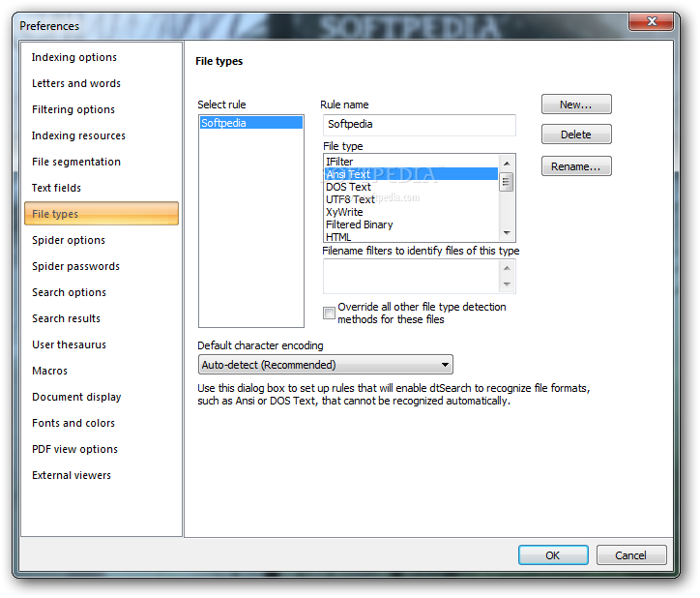Go to Spider passwords page

click(x=75, y=266)
